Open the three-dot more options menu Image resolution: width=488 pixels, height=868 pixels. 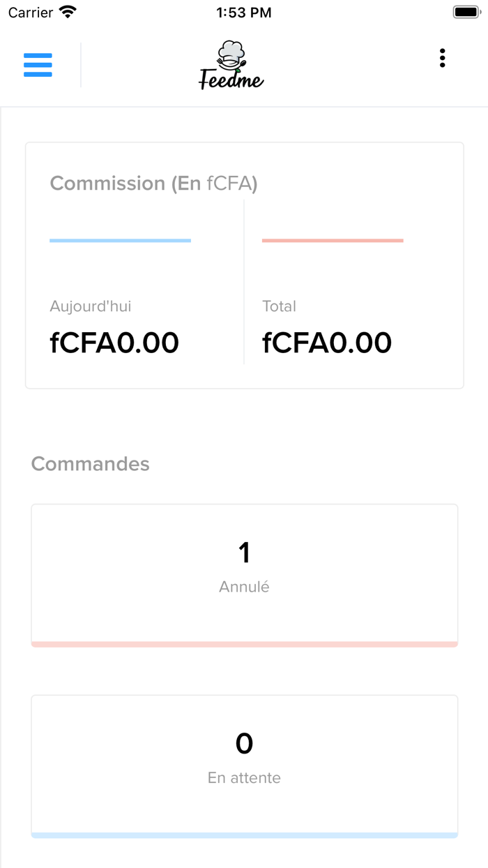442,59
